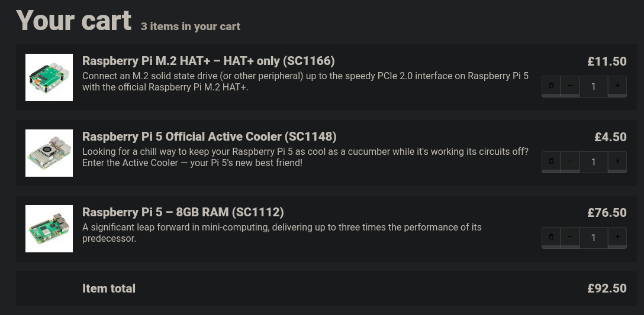Select the Pi 5 8GB quantity field
Image resolution: width=644 pixels, height=315 pixels.
[594, 238]
